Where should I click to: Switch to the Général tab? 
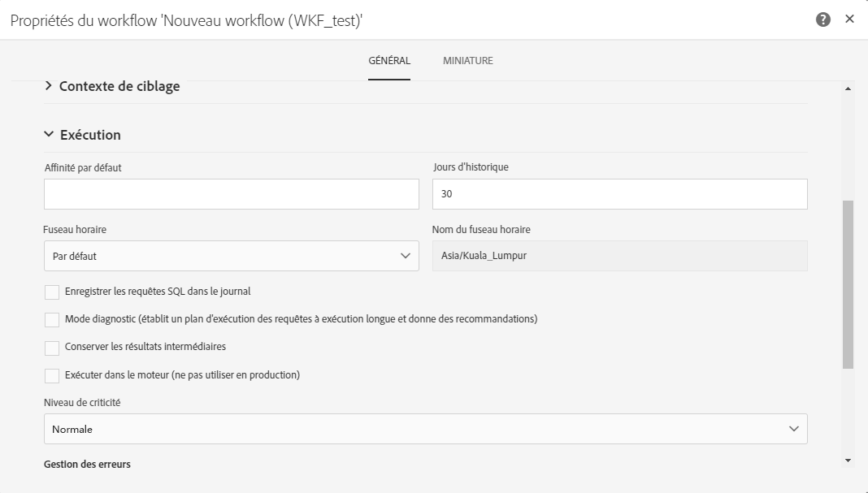point(389,61)
